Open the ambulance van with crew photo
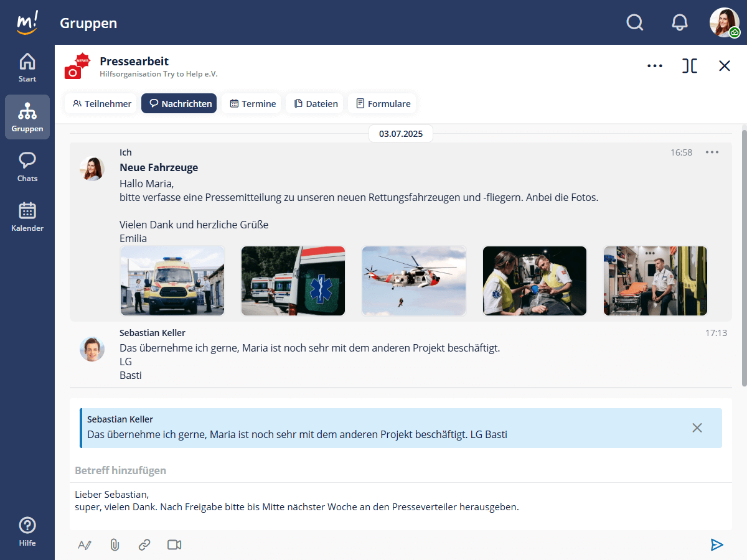 click(172, 281)
